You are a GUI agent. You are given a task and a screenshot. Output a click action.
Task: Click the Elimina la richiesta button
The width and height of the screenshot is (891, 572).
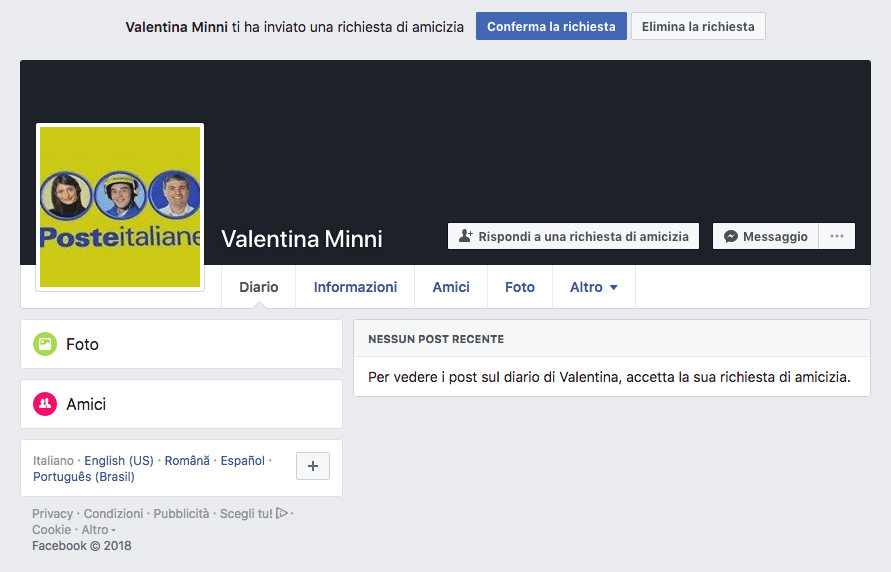(x=698, y=26)
